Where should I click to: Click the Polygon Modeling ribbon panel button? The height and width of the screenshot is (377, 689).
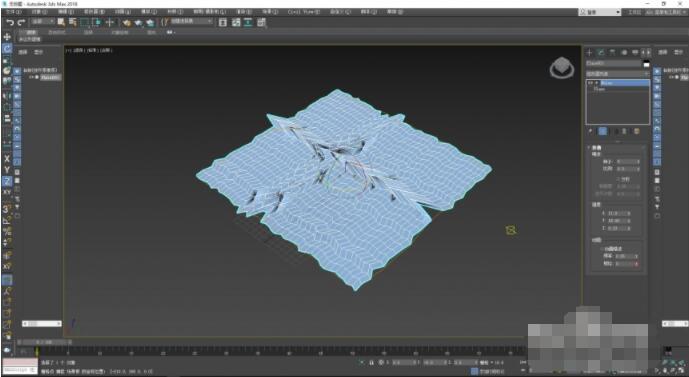tap(30, 40)
